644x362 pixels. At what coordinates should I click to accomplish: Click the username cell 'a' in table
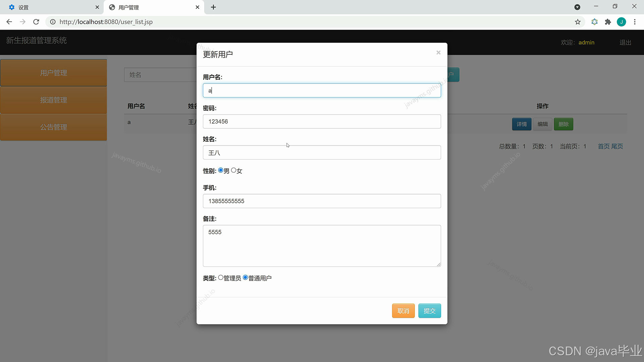tap(129, 122)
